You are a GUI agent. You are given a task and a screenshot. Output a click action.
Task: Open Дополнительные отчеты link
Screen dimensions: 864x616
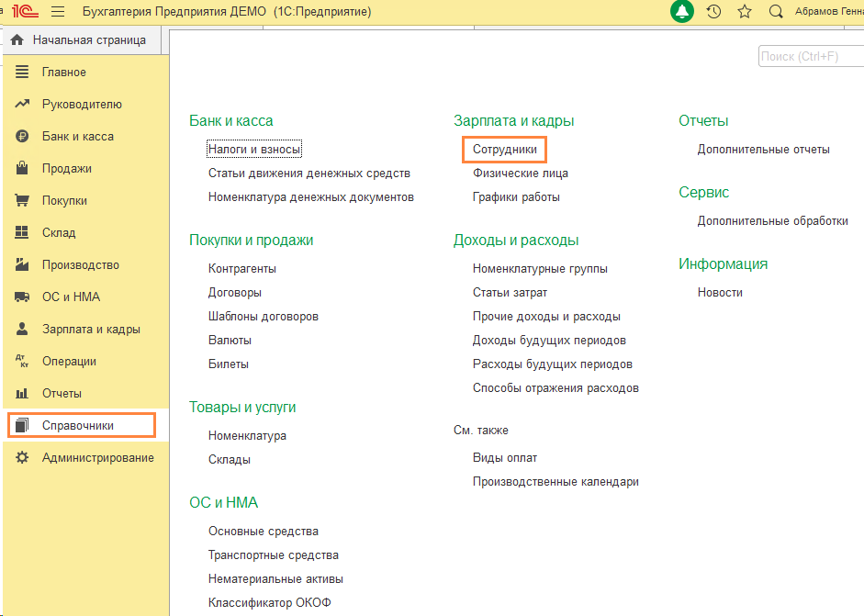point(764,150)
